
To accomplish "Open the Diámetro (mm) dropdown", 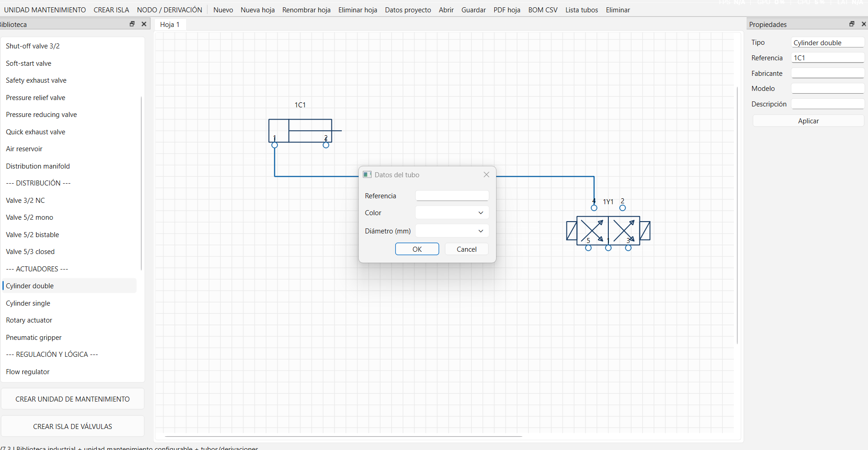I will 452,231.
